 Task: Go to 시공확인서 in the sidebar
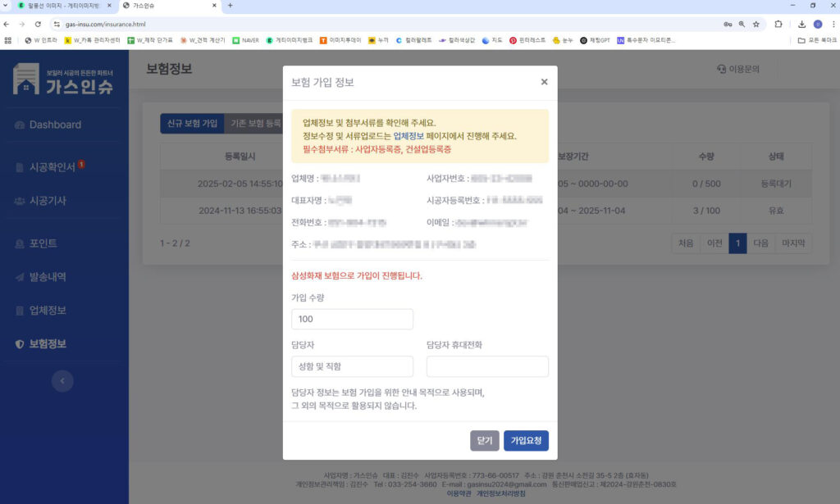coord(52,167)
